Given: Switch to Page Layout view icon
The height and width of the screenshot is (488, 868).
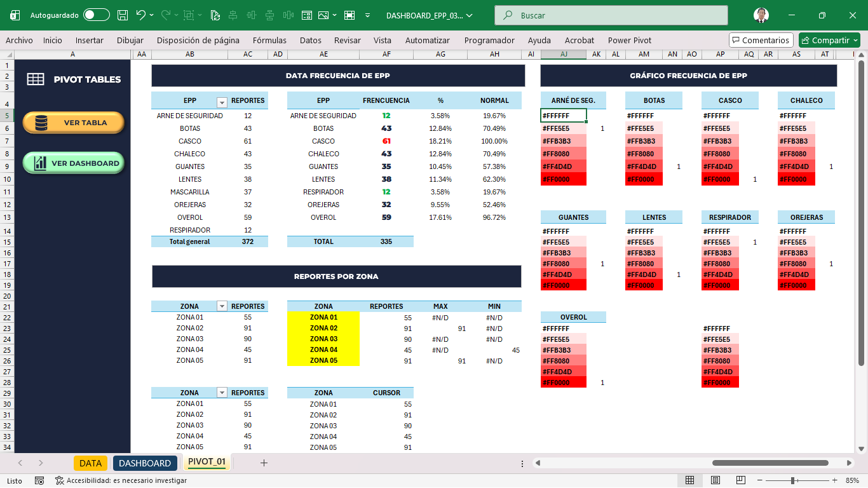Looking at the screenshot, I should [x=715, y=480].
